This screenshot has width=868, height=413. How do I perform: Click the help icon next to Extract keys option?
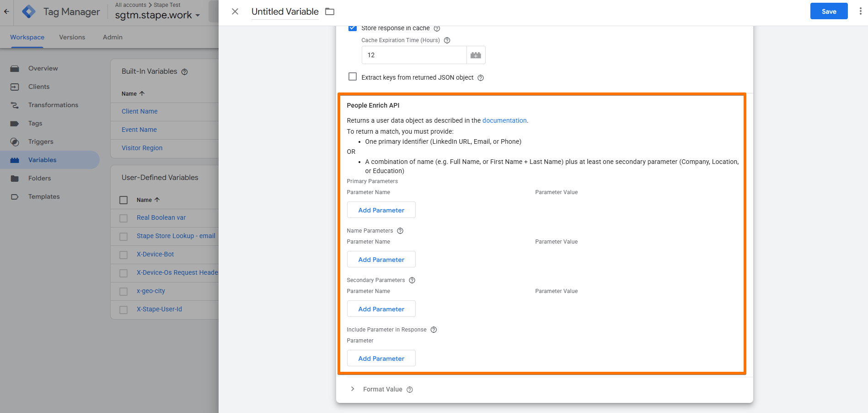[481, 78]
